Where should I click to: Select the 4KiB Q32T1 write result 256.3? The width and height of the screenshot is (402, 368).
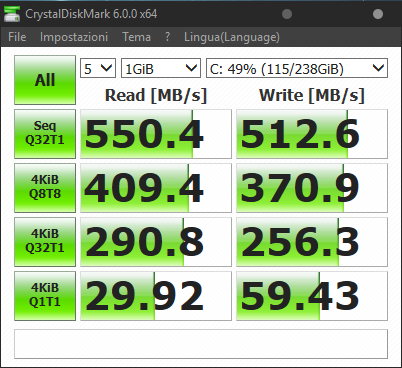[312, 242]
